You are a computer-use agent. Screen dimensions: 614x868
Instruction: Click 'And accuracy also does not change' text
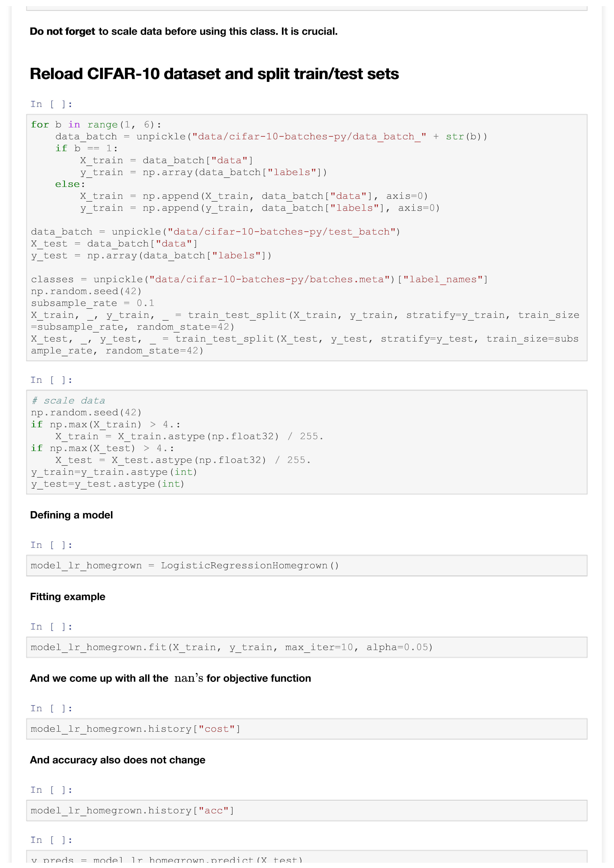[118, 760]
